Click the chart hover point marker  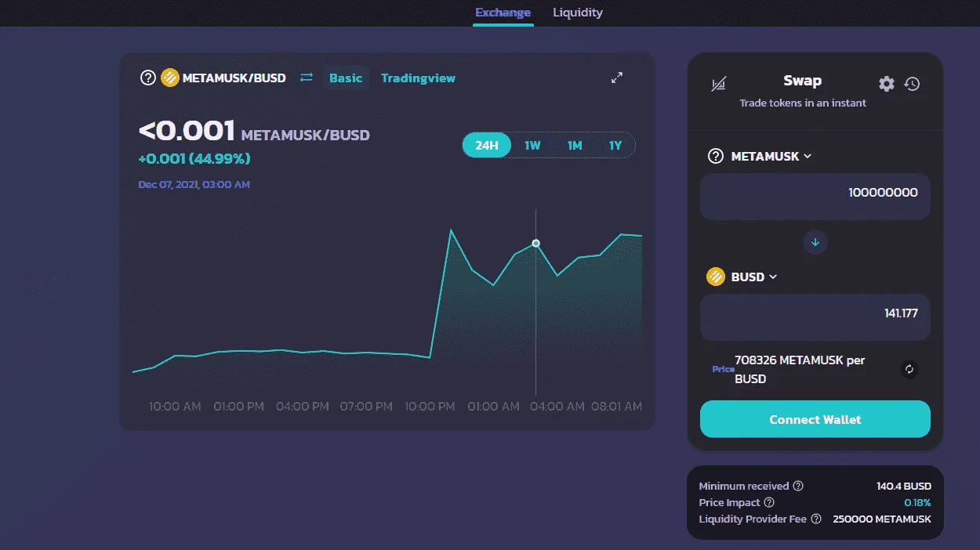pyautogui.click(x=536, y=243)
